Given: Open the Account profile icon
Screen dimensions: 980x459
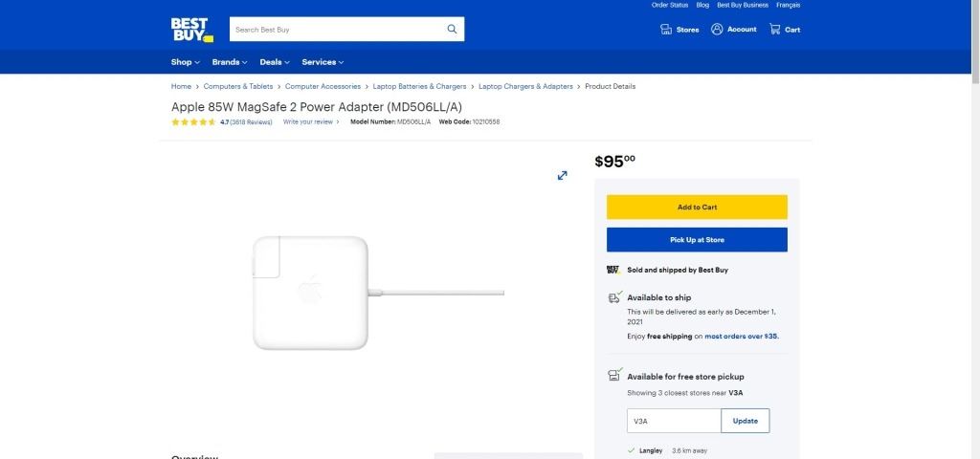Looking at the screenshot, I should pos(717,30).
